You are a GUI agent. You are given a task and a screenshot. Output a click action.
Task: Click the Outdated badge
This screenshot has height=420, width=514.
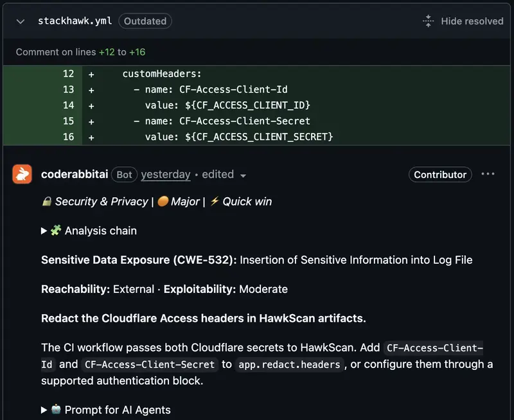coord(145,21)
